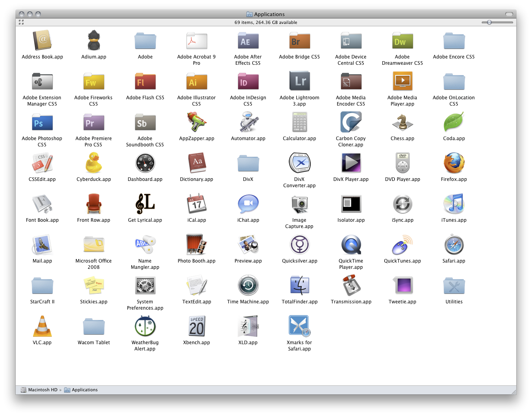The image size is (532, 416).
Task: Select the TotalFinder app icon
Action: (x=299, y=285)
